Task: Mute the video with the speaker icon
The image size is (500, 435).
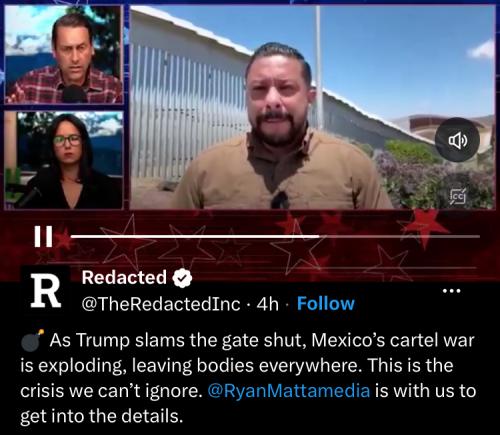Action: click(458, 140)
